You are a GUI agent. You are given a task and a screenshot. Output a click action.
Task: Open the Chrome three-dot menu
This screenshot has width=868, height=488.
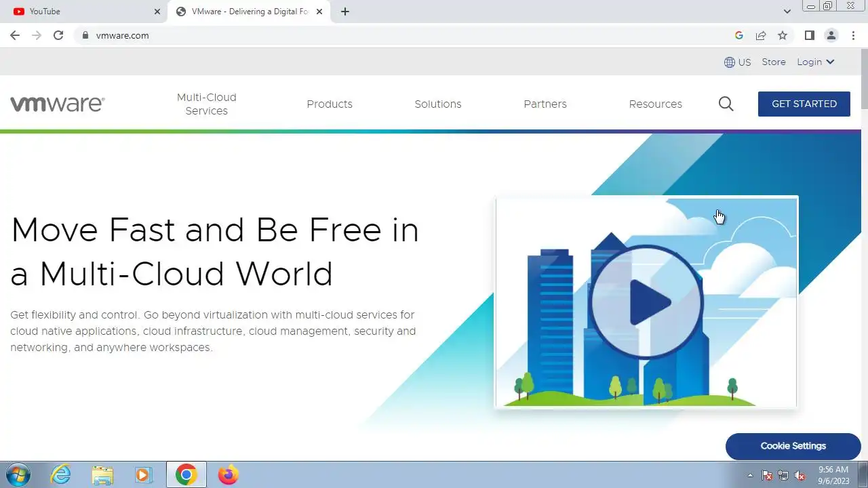pos(853,35)
